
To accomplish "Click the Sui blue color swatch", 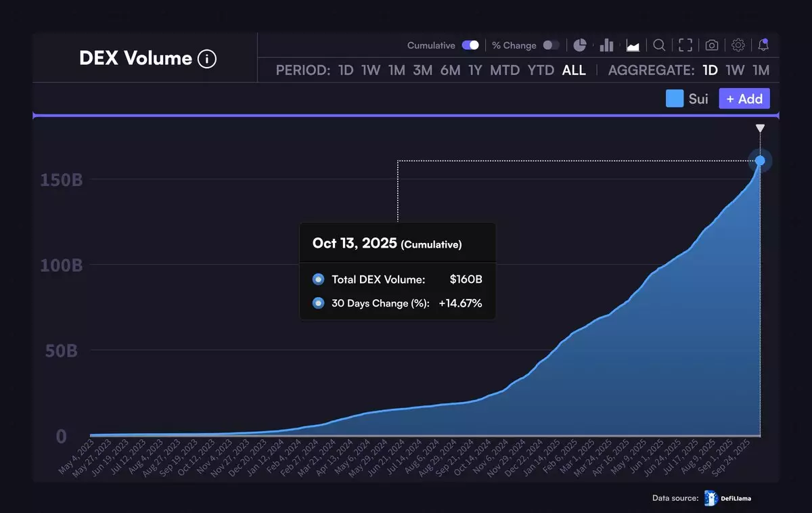I will coord(675,99).
